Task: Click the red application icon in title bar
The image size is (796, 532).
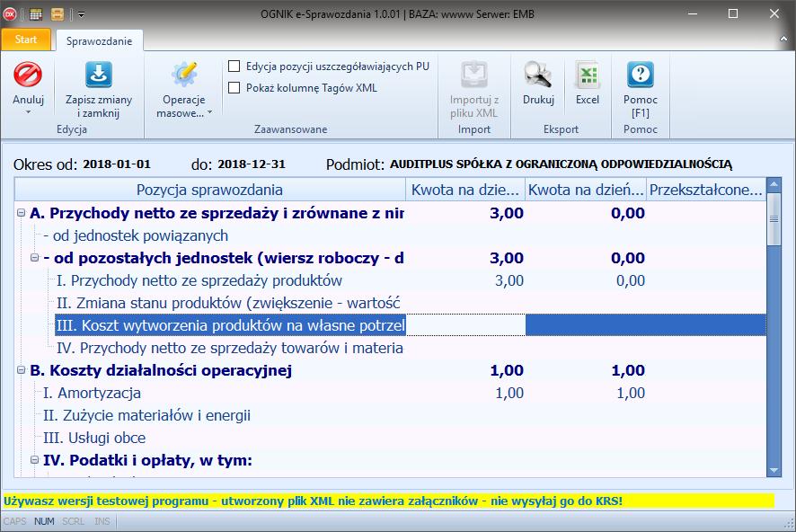Action: click(10, 14)
